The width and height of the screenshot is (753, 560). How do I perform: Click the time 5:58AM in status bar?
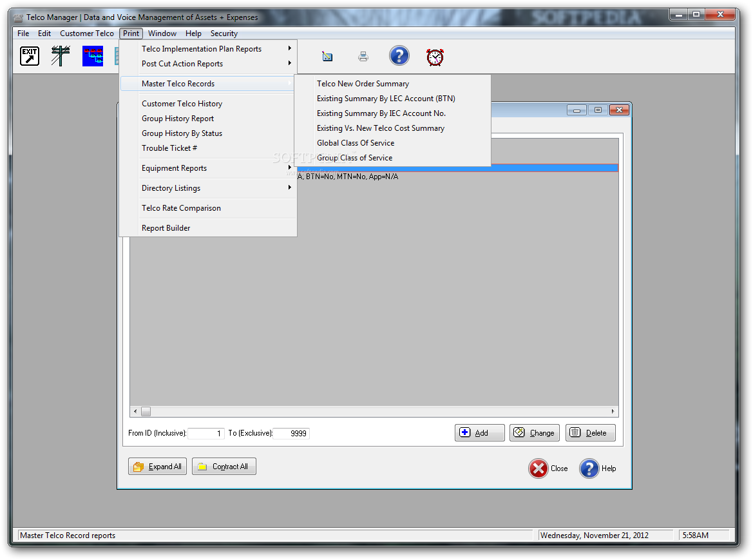coord(696,535)
